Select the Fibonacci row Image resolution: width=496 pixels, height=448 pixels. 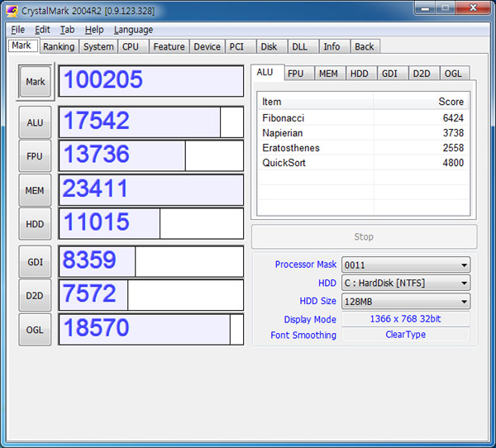pyautogui.click(x=363, y=117)
